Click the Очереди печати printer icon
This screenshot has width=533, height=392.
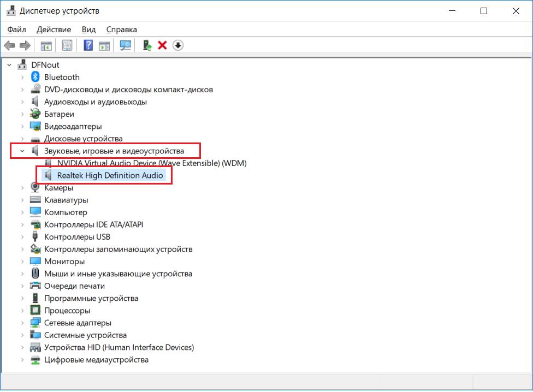pyautogui.click(x=35, y=286)
